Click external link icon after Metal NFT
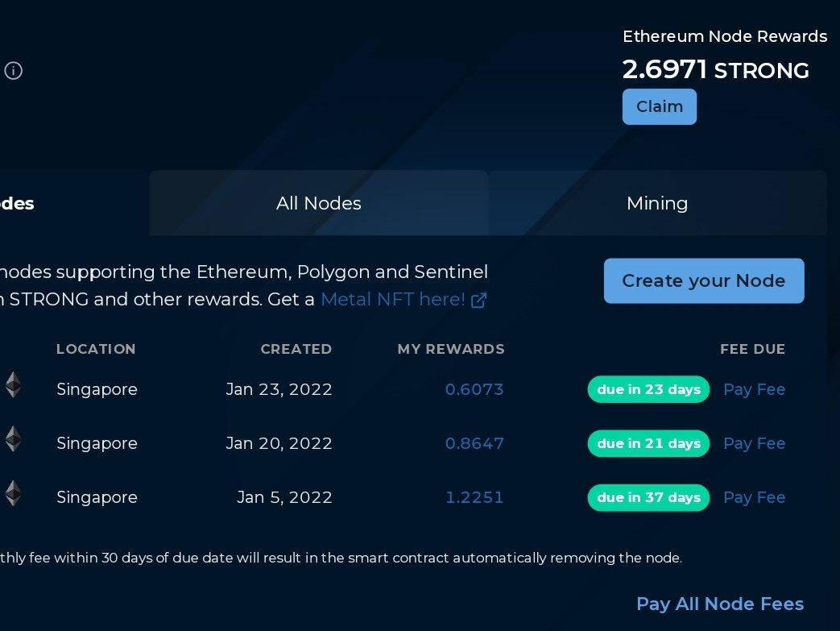840x631 pixels. [x=478, y=301]
